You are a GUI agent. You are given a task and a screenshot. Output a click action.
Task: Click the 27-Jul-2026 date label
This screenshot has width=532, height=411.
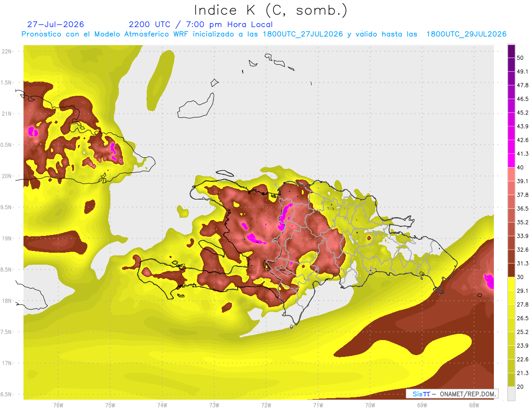coord(55,24)
